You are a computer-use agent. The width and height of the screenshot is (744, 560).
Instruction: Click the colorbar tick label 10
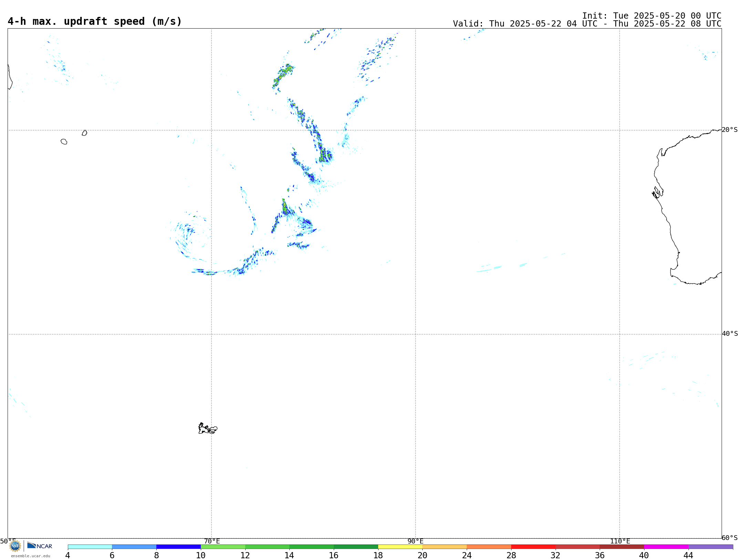[x=201, y=555]
